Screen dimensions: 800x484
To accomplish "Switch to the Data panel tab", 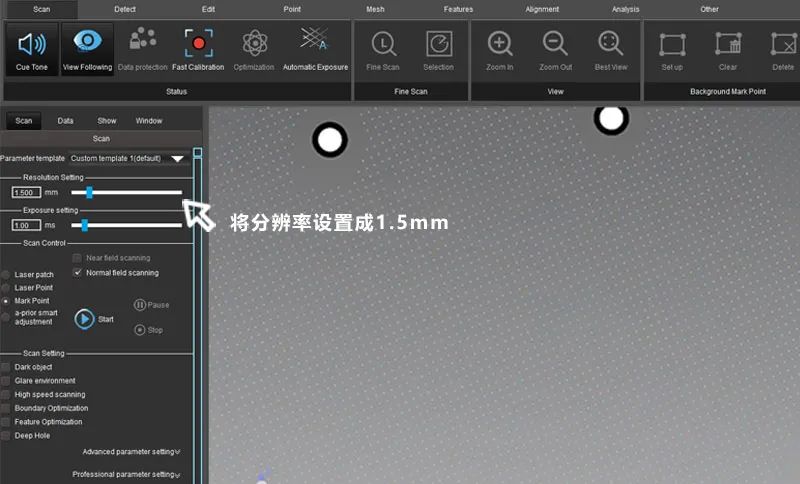I will pyautogui.click(x=65, y=121).
